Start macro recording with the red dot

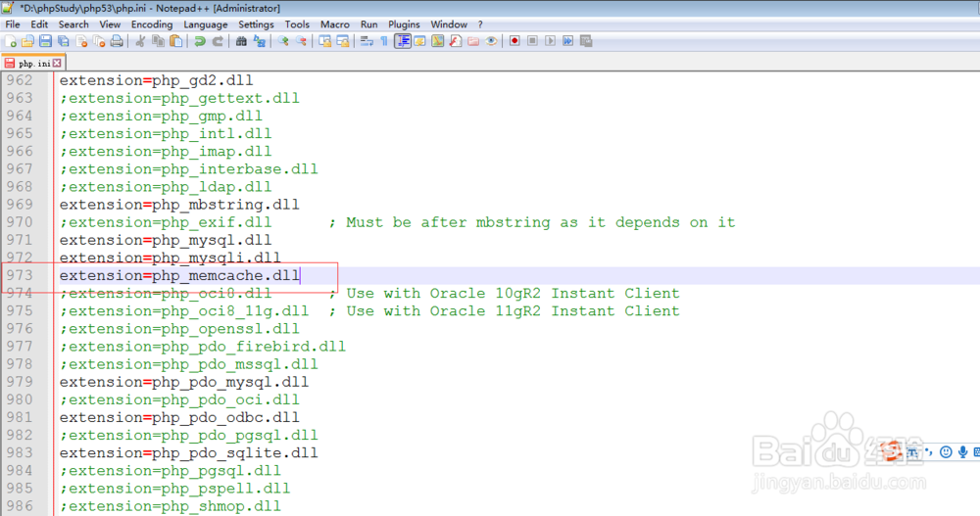514,41
